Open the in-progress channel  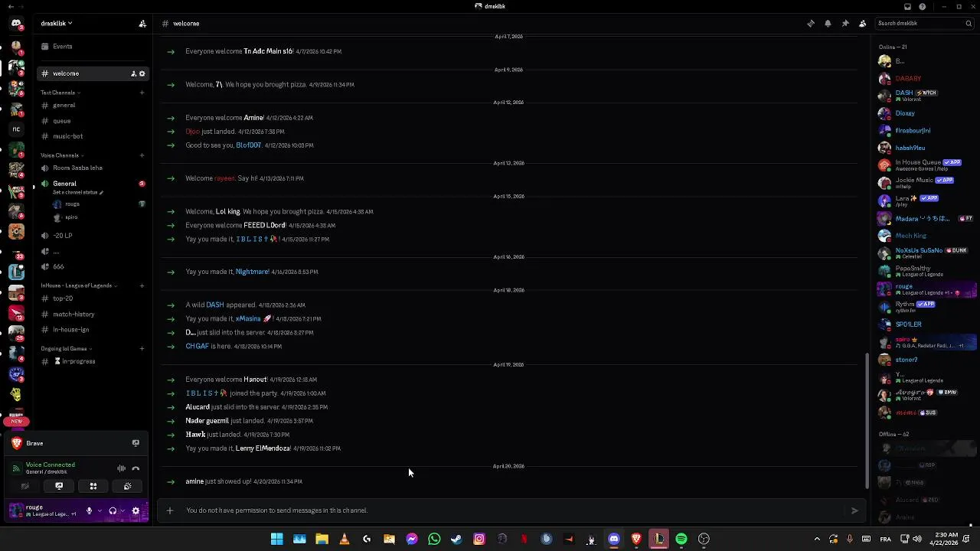point(92,361)
